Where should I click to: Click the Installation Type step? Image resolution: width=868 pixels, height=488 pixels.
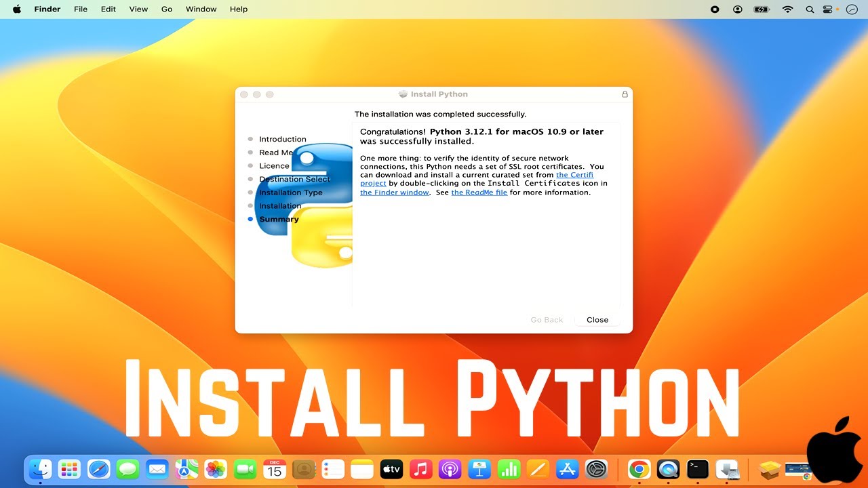[x=291, y=192]
